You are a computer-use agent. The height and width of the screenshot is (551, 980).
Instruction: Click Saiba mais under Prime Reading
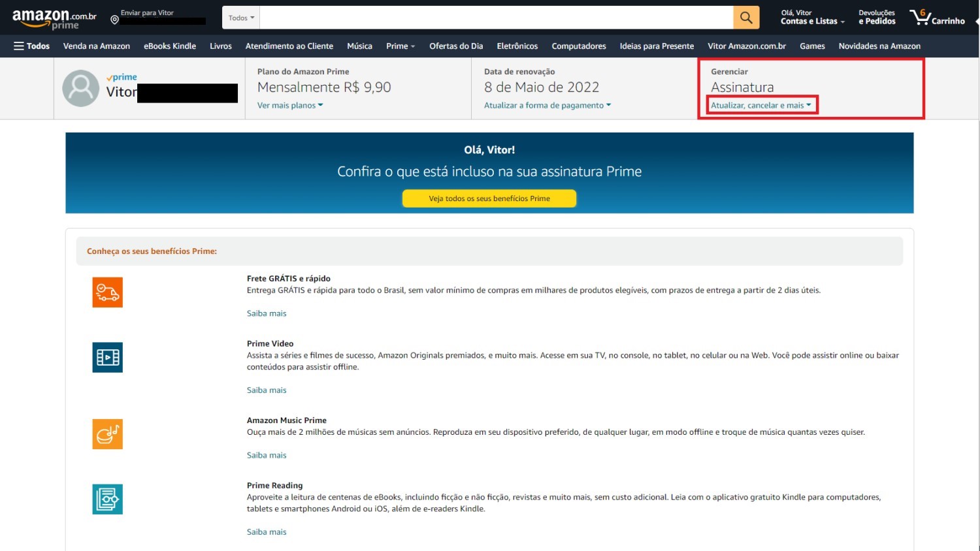[267, 532]
